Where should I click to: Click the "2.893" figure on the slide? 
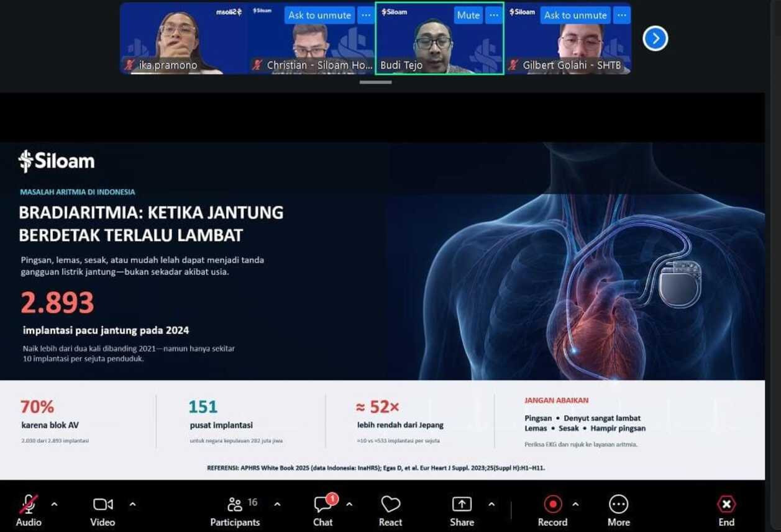pyautogui.click(x=57, y=303)
